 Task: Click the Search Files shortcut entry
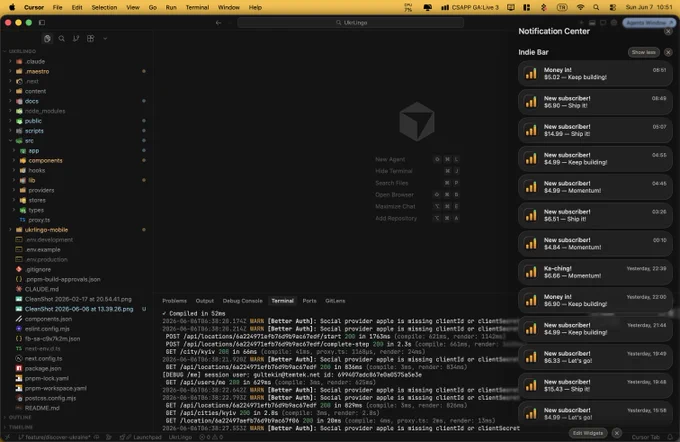pyautogui.click(x=417, y=183)
